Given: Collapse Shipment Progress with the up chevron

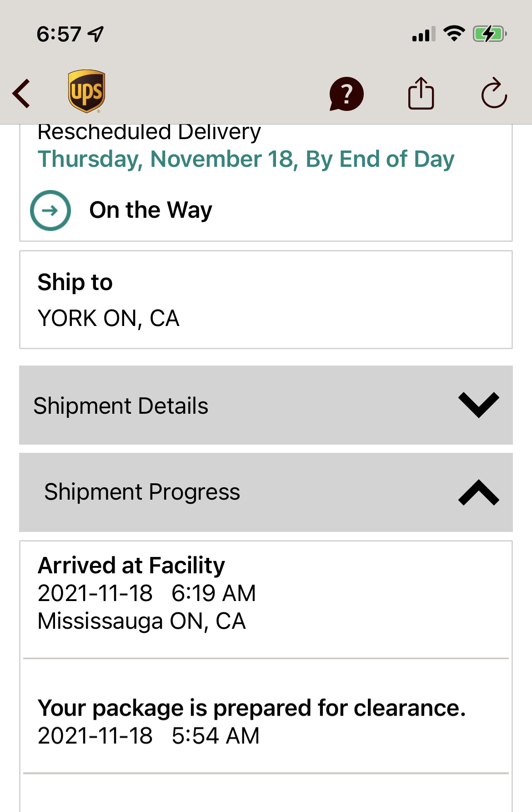Looking at the screenshot, I should [x=478, y=492].
